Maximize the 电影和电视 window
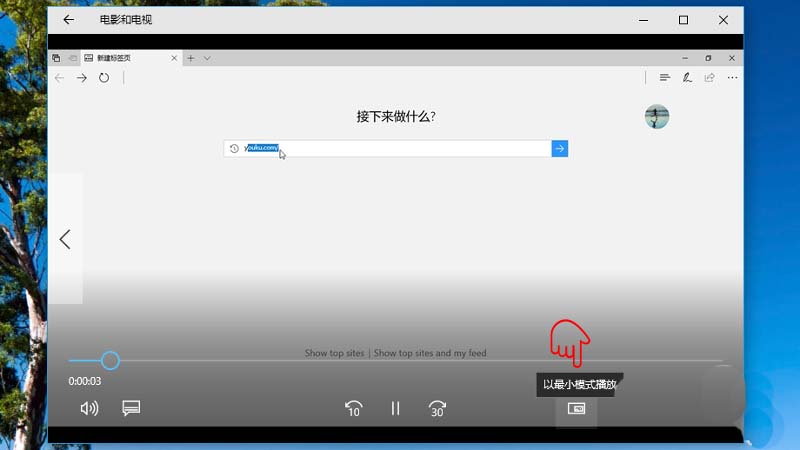 click(x=683, y=19)
